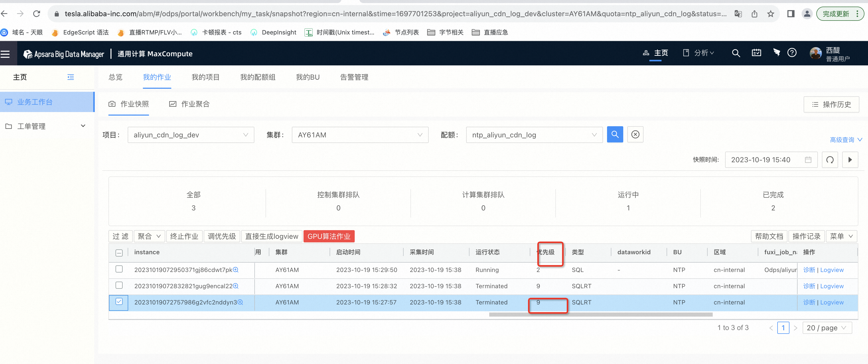Refresh the snapshot with the circular arrow button

point(830,160)
